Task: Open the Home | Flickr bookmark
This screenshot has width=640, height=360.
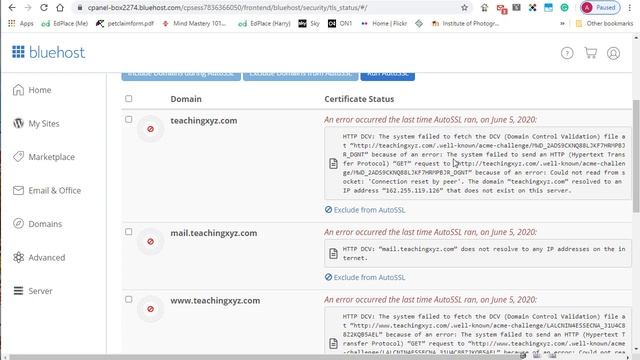Action: 384,24
